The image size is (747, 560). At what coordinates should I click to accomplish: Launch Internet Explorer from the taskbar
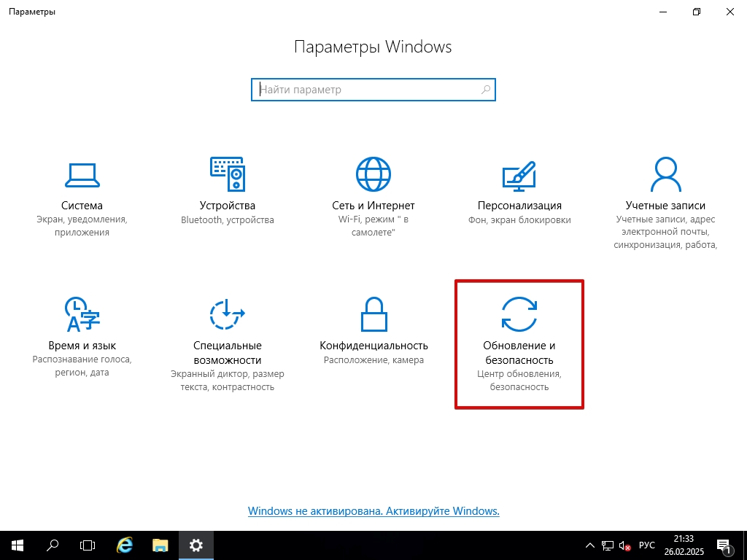click(124, 545)
